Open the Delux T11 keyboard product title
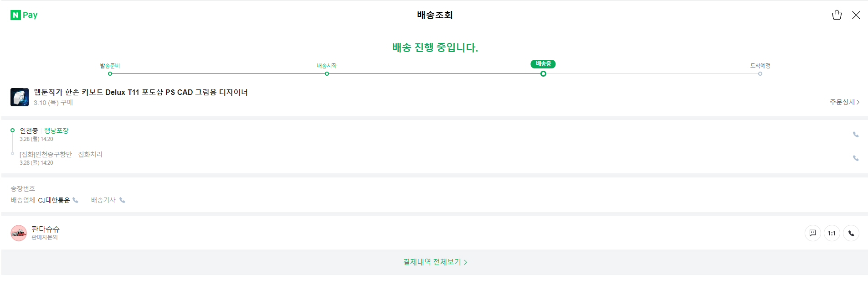 pos(141,92)
